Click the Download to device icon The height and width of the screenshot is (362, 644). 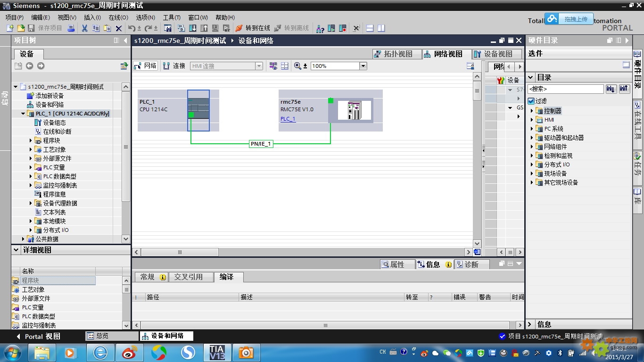tap(193, 28)
